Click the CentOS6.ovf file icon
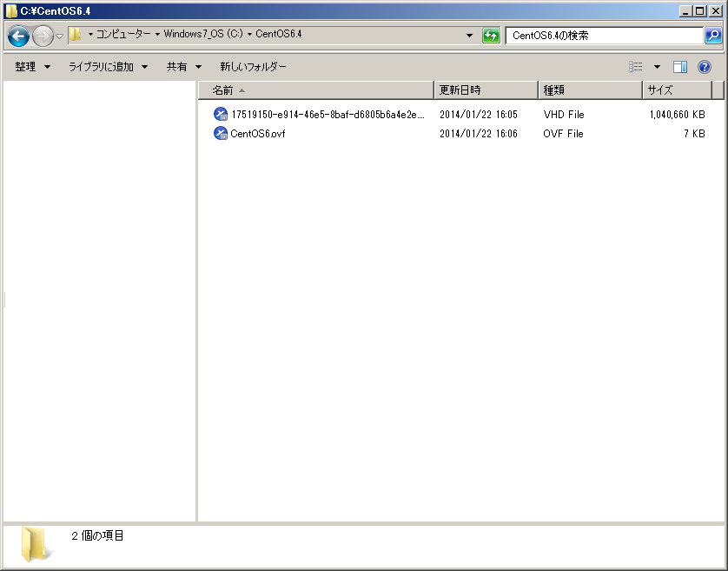 click(221, 133)
